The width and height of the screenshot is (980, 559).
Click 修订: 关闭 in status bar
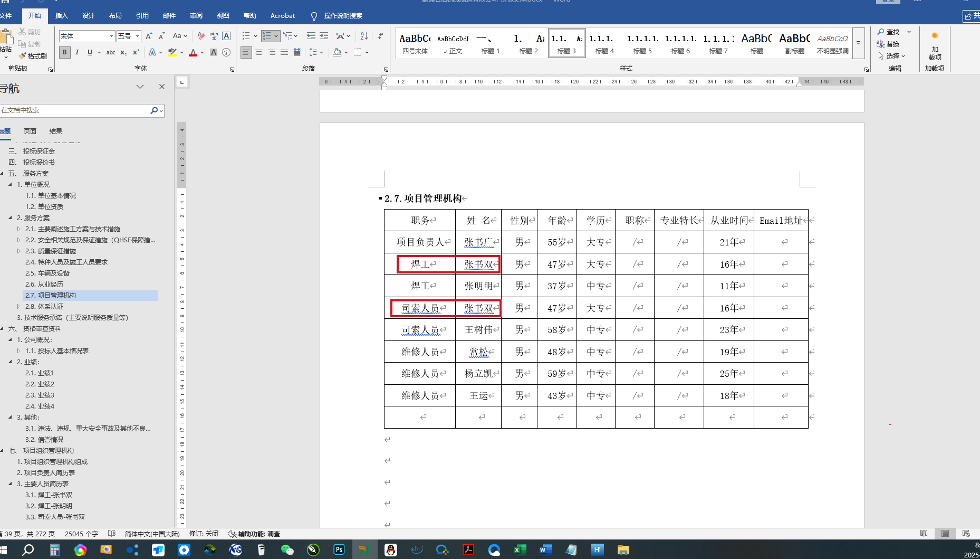click(x=204, y=534)
